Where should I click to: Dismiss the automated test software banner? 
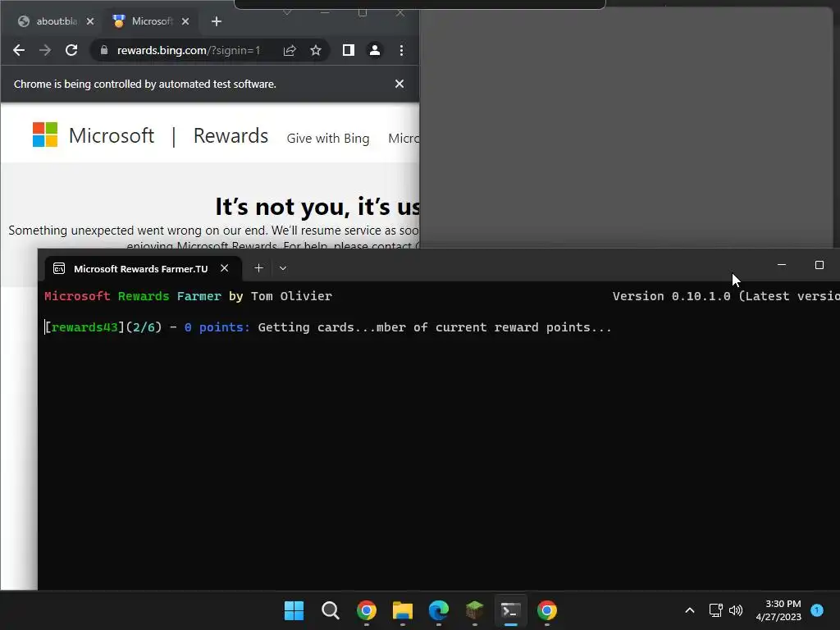click(399, 84)
